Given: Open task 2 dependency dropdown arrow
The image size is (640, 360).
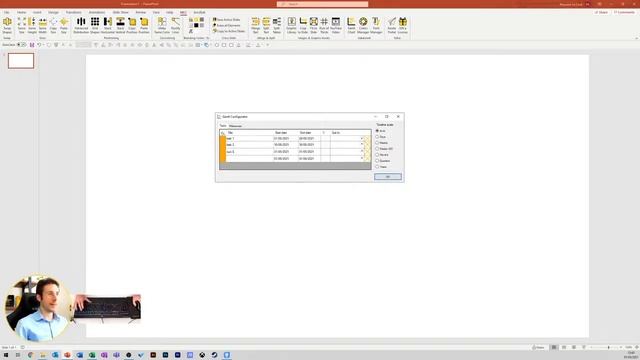Looking at the screenshot, I should tap(362, 144).
